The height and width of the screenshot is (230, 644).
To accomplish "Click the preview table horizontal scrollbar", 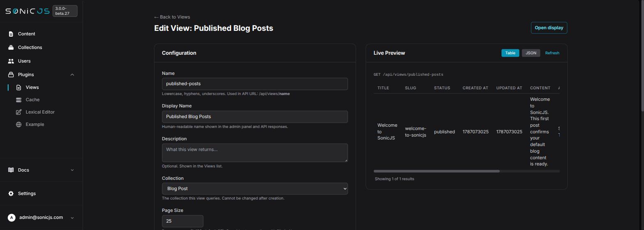I will coord(437,171).
